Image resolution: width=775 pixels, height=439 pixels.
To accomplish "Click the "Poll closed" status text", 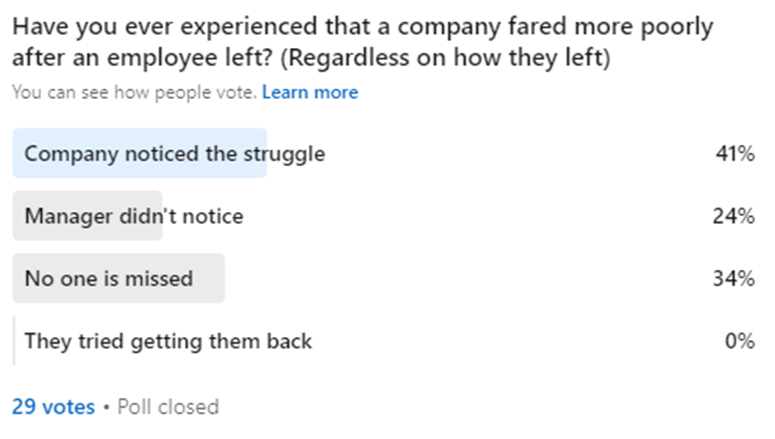I will coord(167,407).
